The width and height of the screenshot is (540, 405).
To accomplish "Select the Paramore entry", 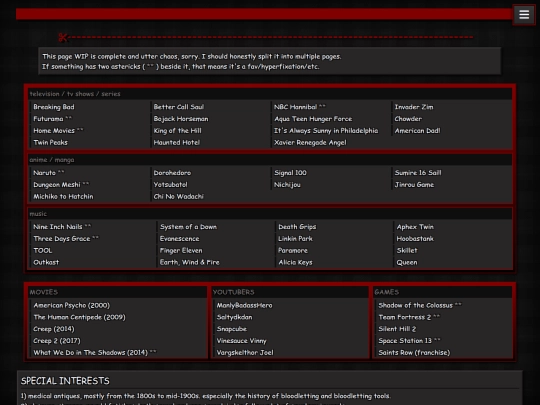I will point(293,250).
